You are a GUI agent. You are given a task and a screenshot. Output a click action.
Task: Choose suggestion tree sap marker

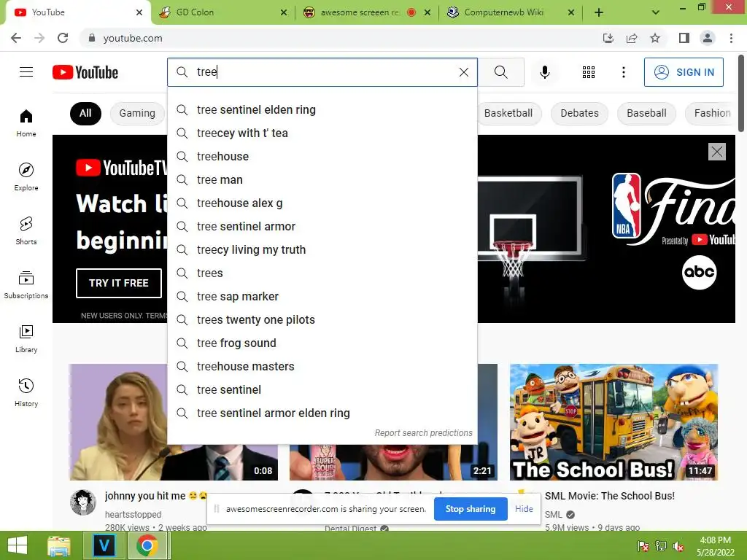(x=322, y=296)
